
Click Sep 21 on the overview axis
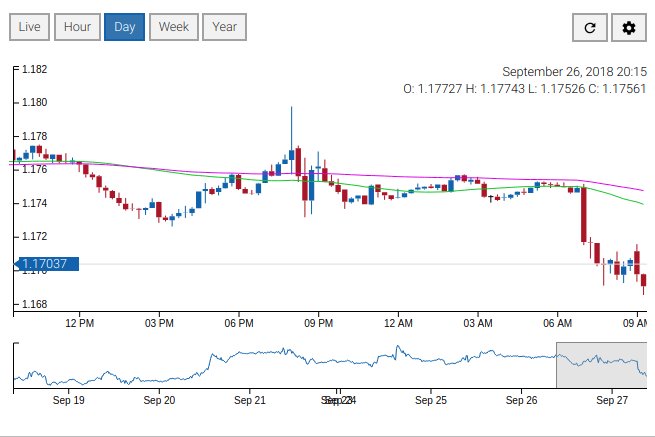250,400
